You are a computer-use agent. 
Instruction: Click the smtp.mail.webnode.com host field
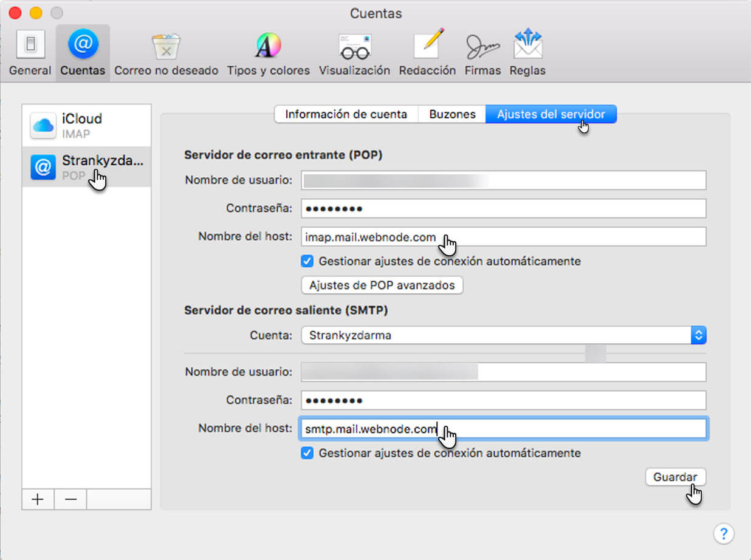(504, 429)
